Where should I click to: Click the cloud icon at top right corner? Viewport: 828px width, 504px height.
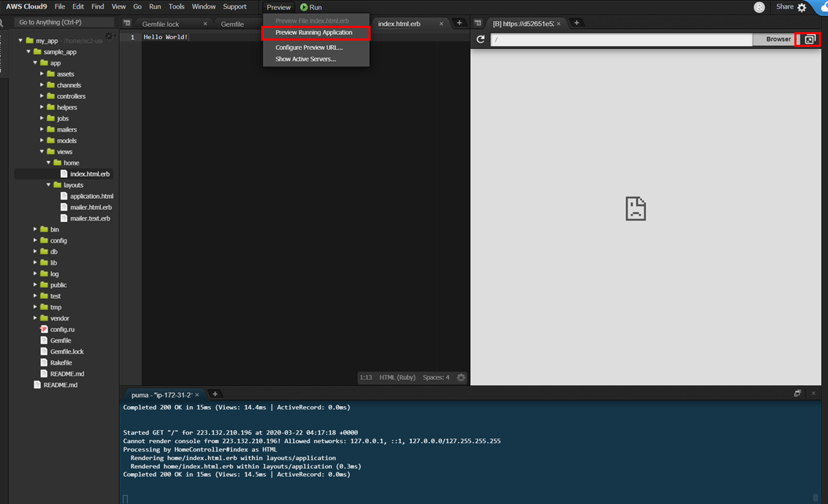point(822,6)
